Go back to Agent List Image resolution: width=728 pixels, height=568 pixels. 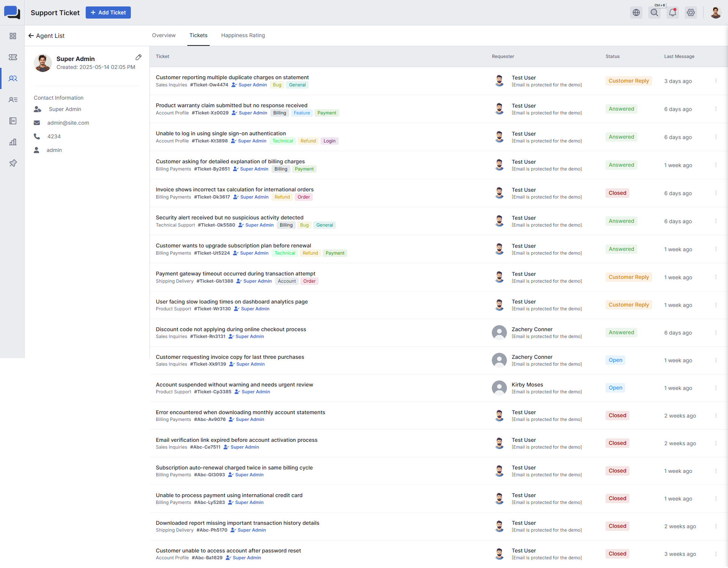point(47,36)
